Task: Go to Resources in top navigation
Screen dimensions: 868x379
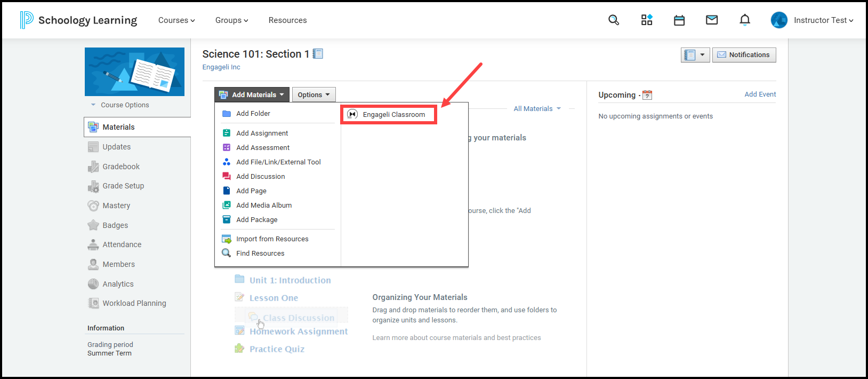Action: [288, 20]
